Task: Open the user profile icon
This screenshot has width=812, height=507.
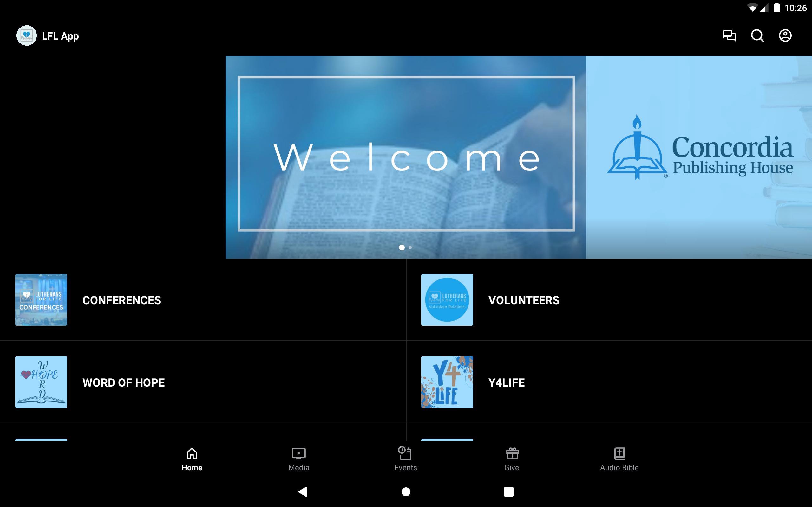Action: pyautogui.click(x=785, y=35)
